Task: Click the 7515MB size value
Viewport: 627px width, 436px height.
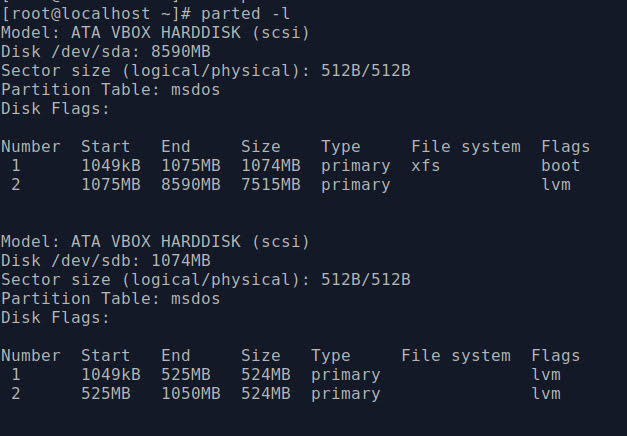Action: tap(271, 185)
